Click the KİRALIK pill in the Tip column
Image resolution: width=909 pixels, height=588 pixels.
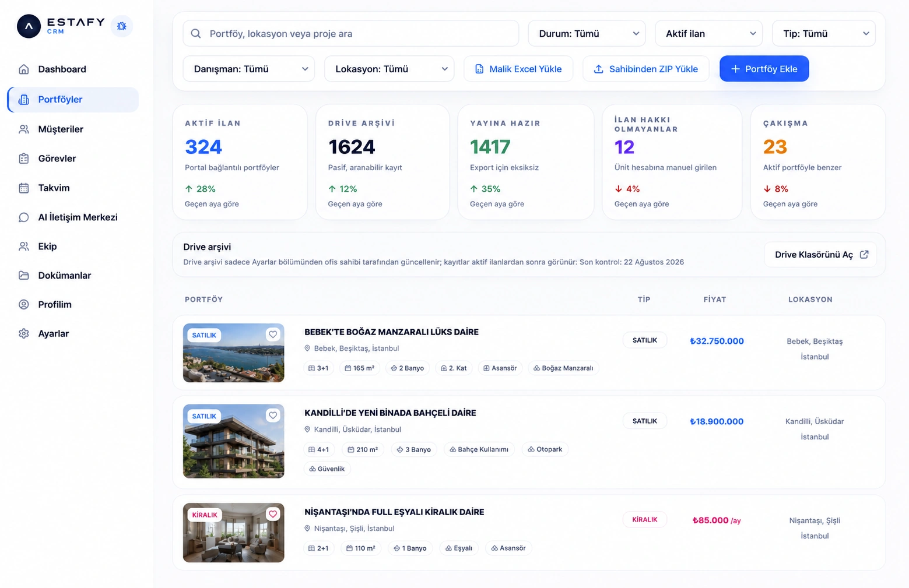pyautogui.click(x=645, y=520)
